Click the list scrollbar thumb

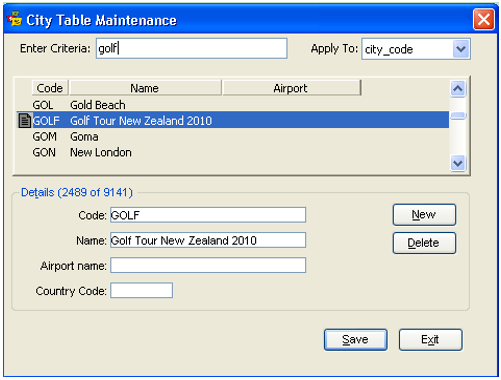[x=458, y=116]
